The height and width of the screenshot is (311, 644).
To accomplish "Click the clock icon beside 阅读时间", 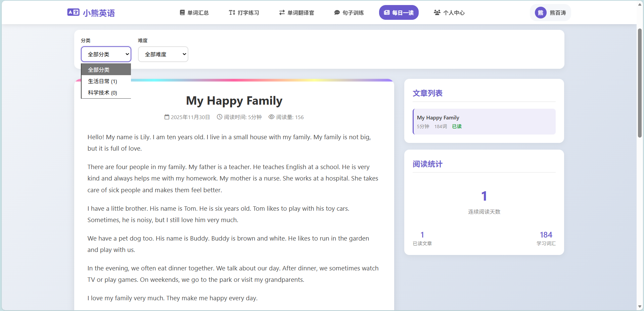I will point(220,117).
